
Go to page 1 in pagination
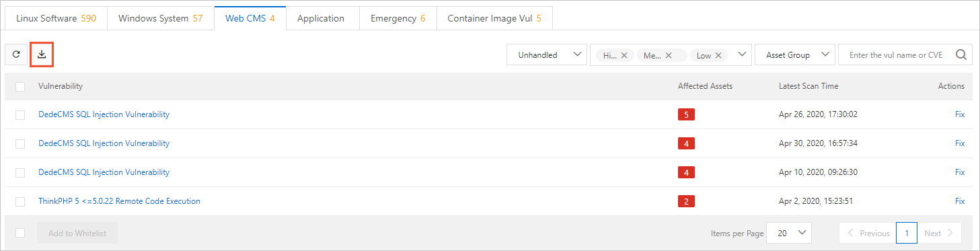907,233
